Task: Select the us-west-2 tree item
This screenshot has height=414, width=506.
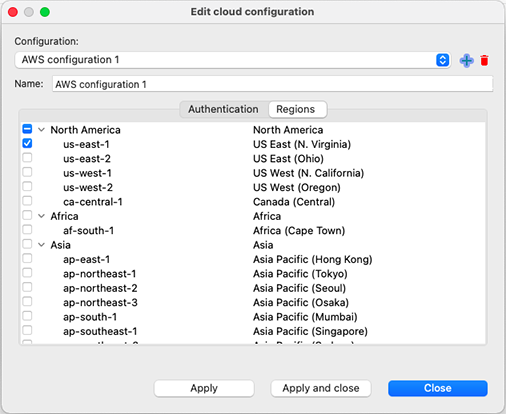Action: point(88,187)
